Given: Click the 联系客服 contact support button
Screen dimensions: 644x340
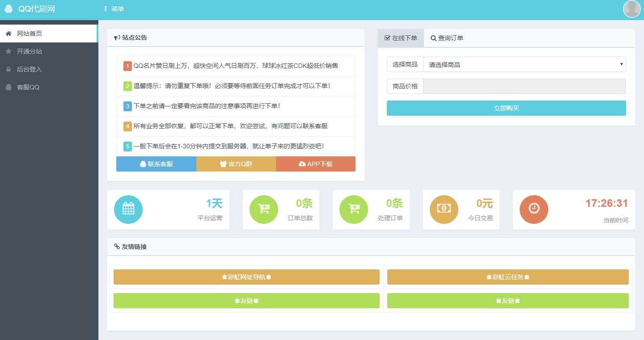Looking at the screenshot, I should pyautogui.click(x=156, y=164).
